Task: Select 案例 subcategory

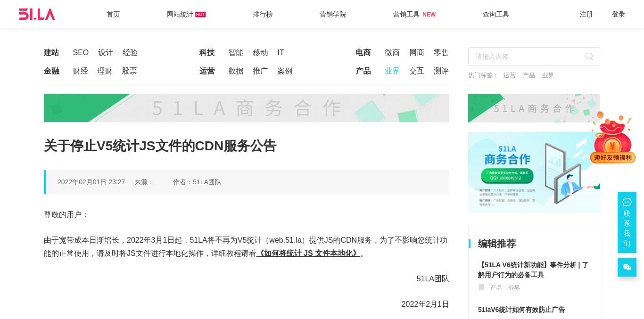Action: (285, 71)
